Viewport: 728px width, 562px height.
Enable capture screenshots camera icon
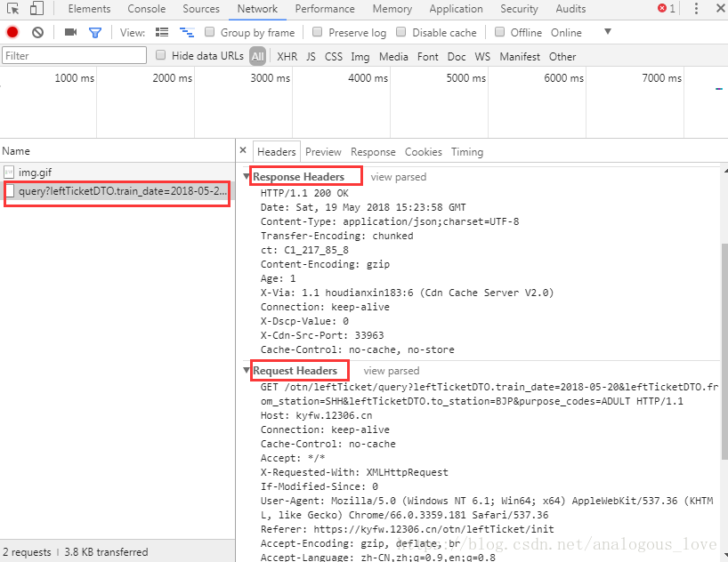click(x=70, y=32)
